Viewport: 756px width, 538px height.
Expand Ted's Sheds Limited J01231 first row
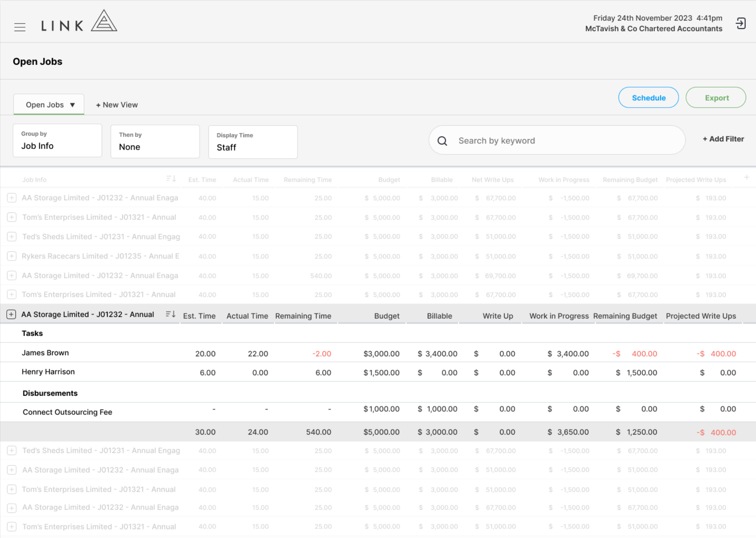12,237
